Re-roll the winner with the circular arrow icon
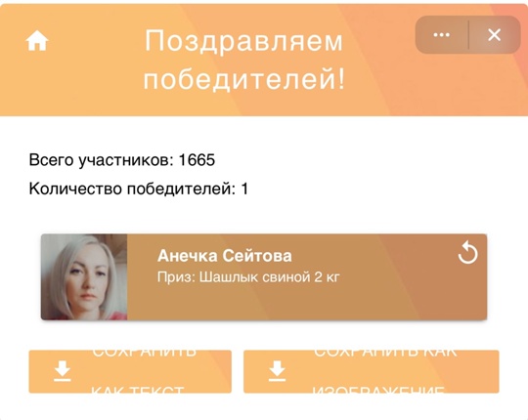Image resolution: width=528 pixels, height=420 pixels. [x=467, y=254]
